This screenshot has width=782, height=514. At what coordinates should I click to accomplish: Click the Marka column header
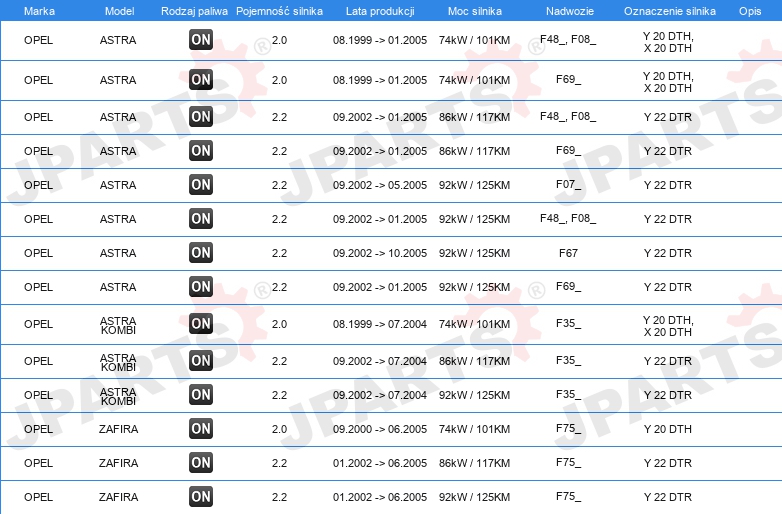click(39, 11)
